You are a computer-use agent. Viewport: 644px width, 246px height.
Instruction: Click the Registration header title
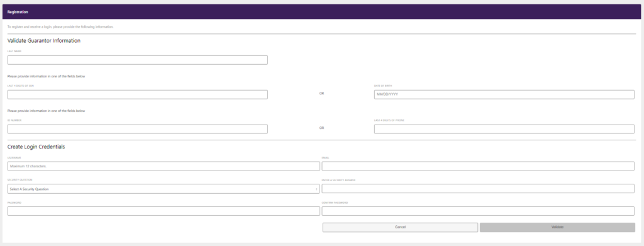[x=18, y=12]
